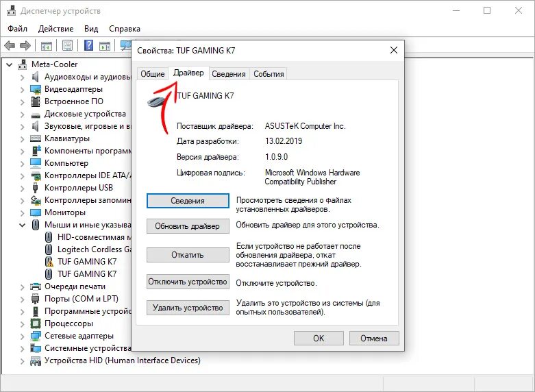
Task: Click the driver version value 1.0.9.0
Action: (276, 157)
